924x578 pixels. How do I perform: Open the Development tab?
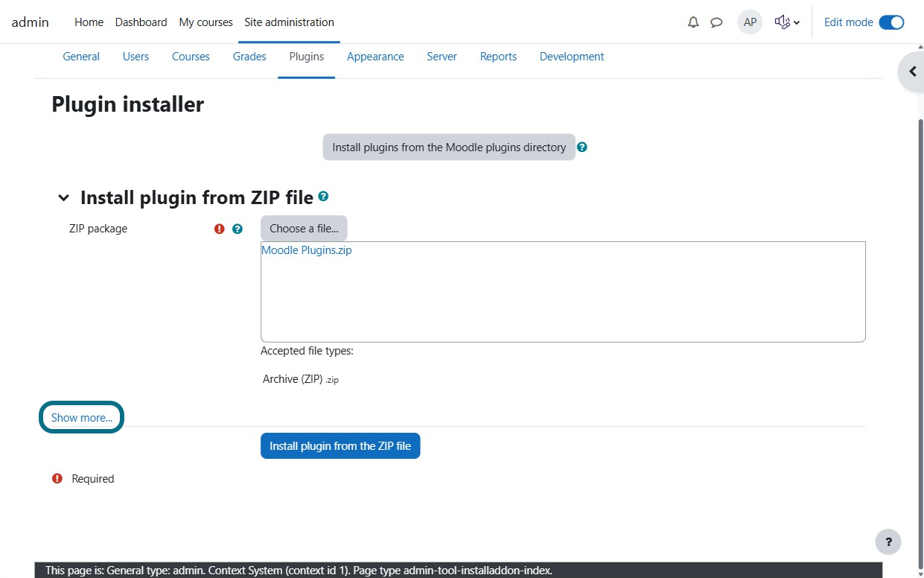(572, 57)
